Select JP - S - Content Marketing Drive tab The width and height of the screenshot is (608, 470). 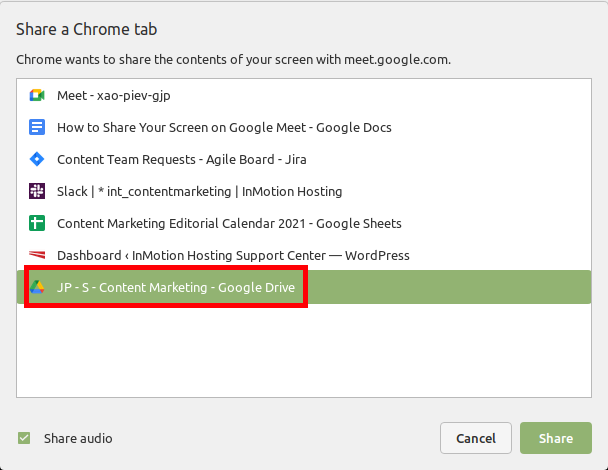(x=177, y=287)
